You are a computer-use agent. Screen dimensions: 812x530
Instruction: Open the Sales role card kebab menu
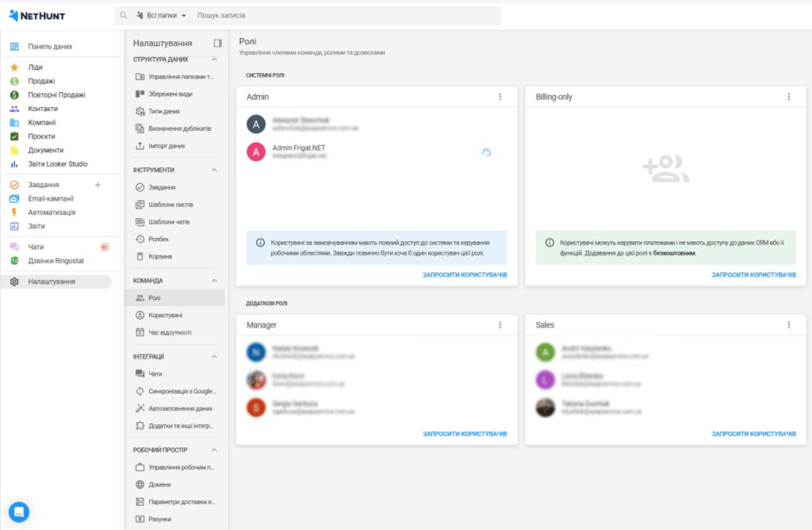click(x=789, y=325)
